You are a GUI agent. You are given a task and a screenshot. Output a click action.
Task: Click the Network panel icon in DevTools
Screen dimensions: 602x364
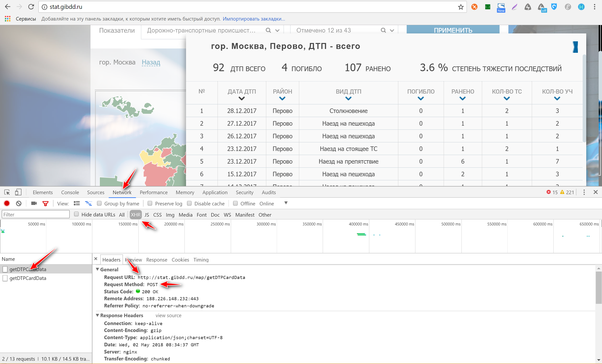pos(122,192)
